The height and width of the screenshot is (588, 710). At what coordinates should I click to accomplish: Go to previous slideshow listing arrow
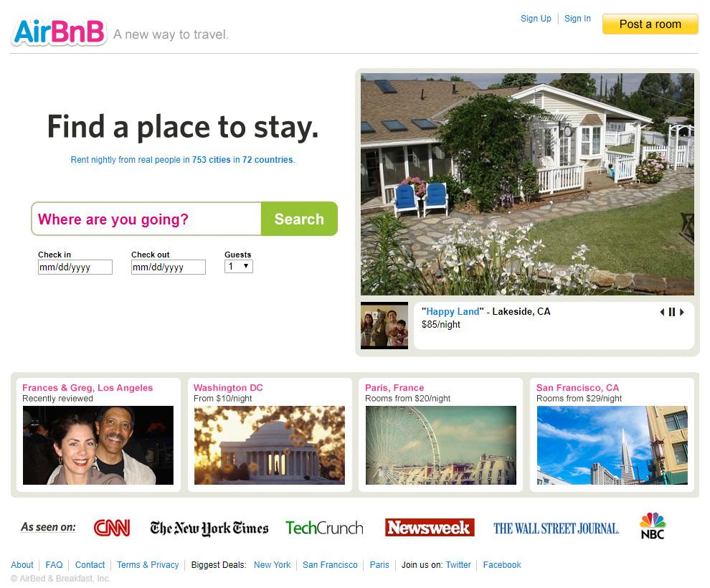(662, 312)
